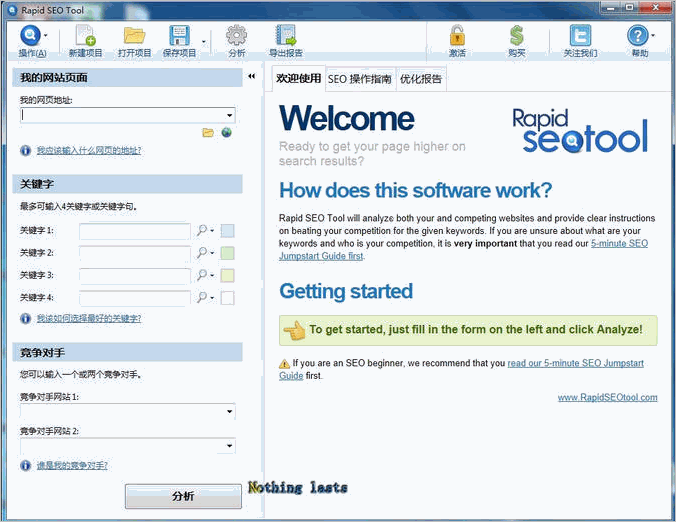Visit www.RapidSEOtool.com link
This screenshot has width=676, height=522.
(607, 397)
